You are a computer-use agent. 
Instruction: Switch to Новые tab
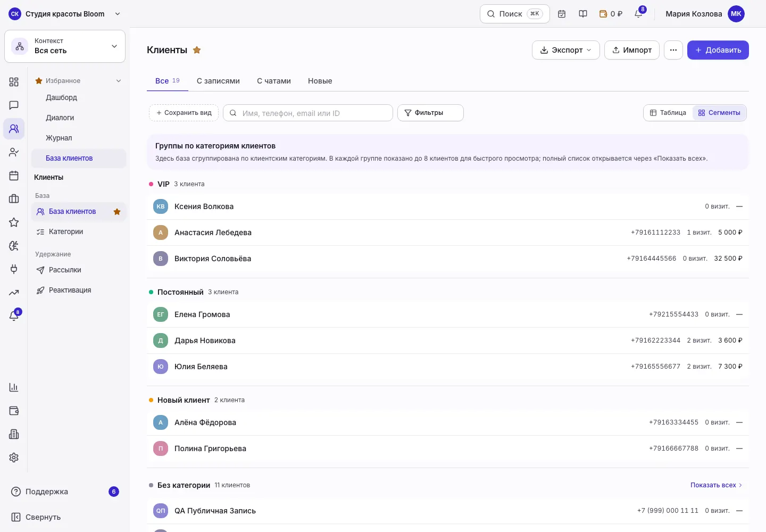[x=320, y=81]
